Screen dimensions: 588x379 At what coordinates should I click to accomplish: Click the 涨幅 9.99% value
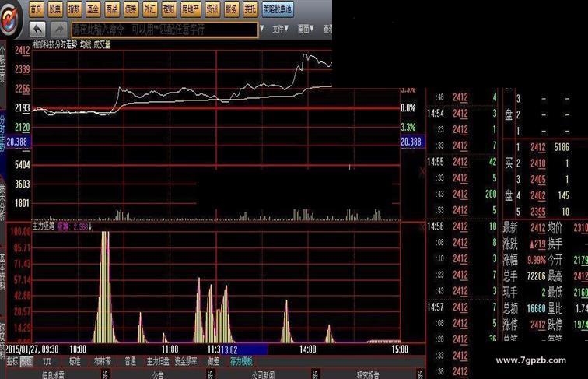(x=537, y=260)
